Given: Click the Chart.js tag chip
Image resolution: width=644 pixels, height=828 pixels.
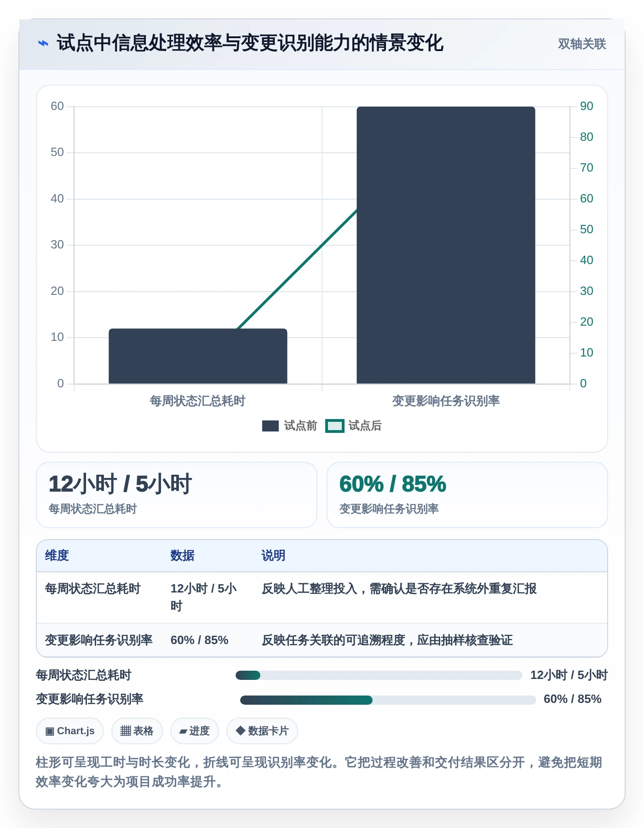Looking at the screenshot, I should [x=70, y=731].
